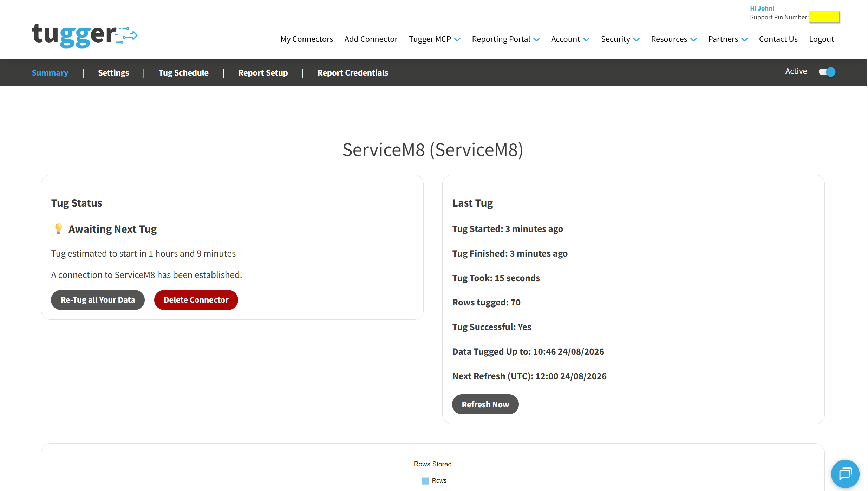Go to My Connectors
The height and width of the screenshot is (491, 868).
tap(307, 39)
